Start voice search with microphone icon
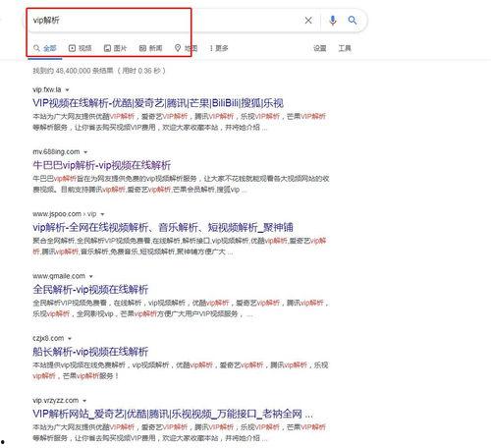The width and height of the screenshot is (491, 448). [333, 21]
